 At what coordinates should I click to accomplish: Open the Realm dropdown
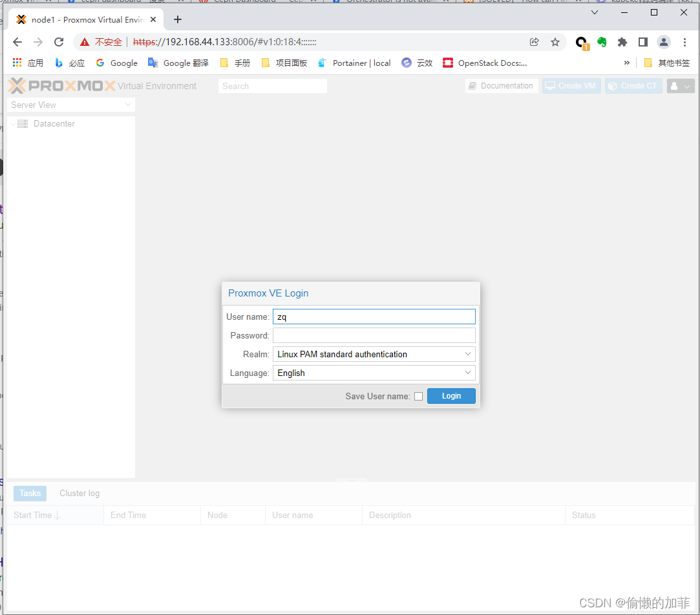pyautogui.click(x=467, y=354)
